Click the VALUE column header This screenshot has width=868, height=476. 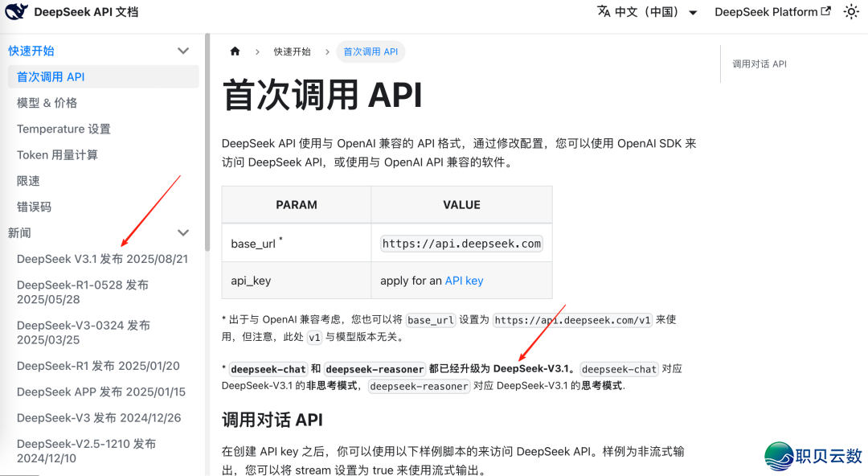461,205
